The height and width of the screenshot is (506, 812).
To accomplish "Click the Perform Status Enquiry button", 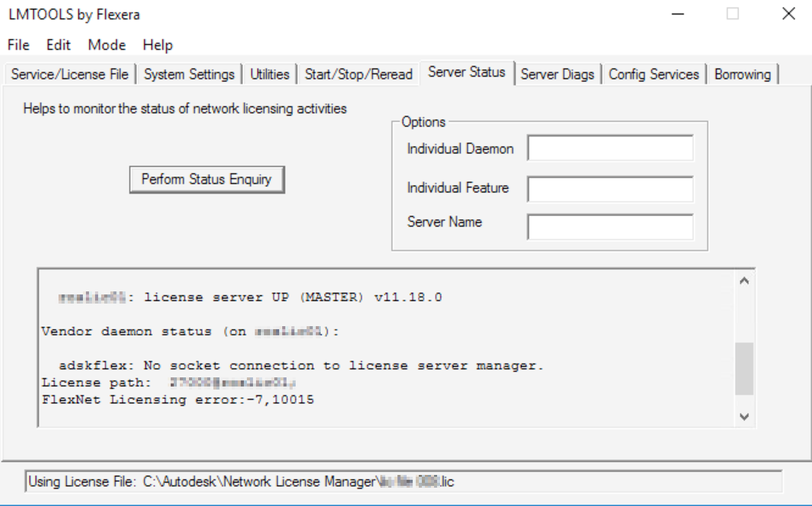I will click(x=207, y=180).
